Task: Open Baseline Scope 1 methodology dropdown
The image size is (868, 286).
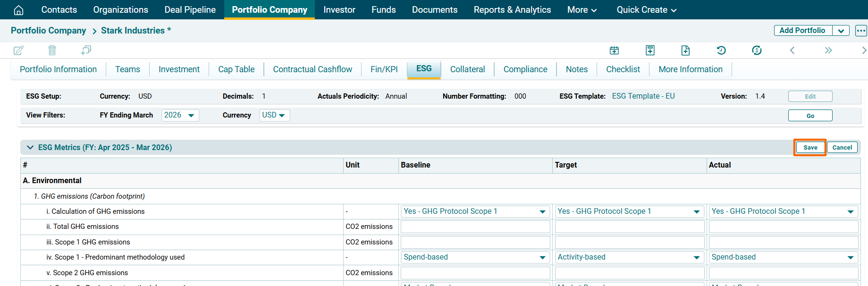Action: click(x=475, y=257)
